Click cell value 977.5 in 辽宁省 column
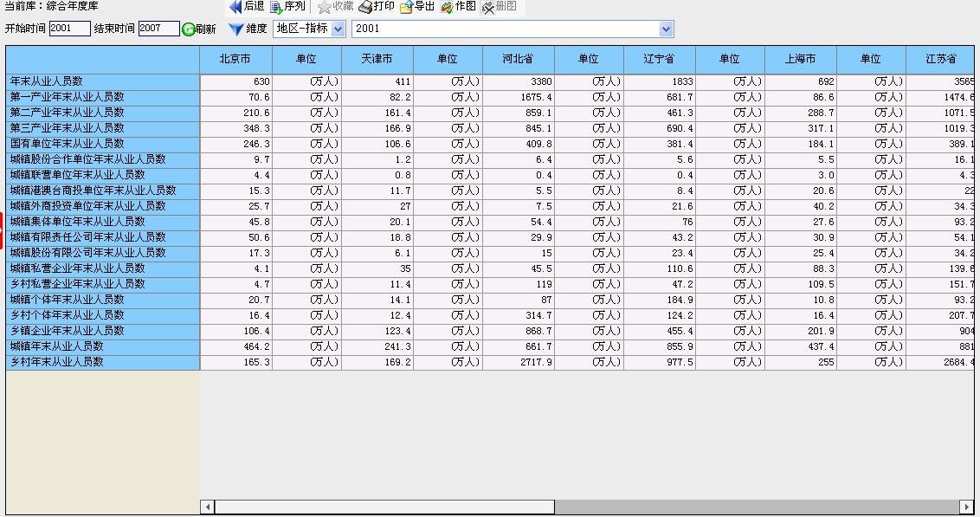Image resolution: width=980 pixels, height=517 pixels. [660, 363]
